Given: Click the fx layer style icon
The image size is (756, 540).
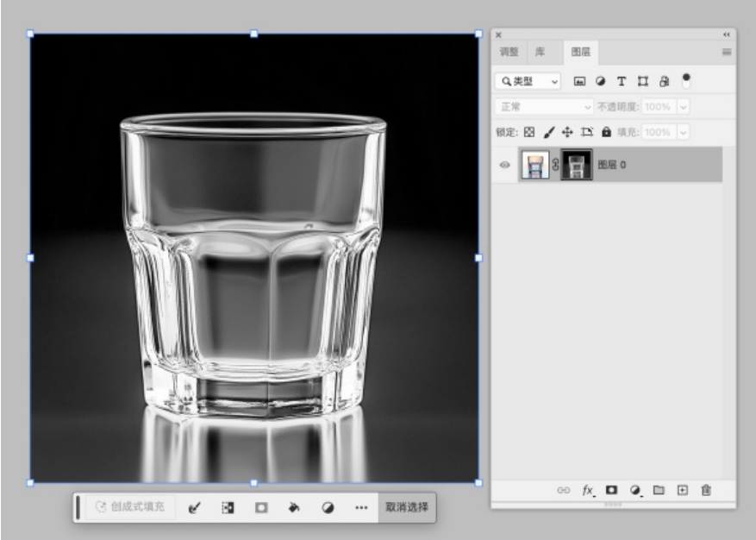Looking at the screenshot, I should click(589, 490).
